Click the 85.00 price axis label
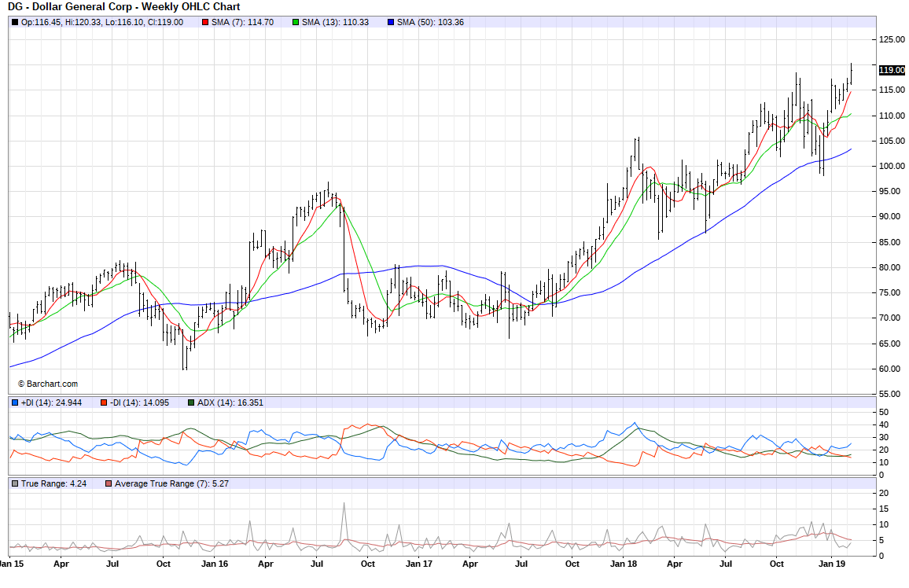This screenshot has width=909, height=588. (x=892, y=242)
